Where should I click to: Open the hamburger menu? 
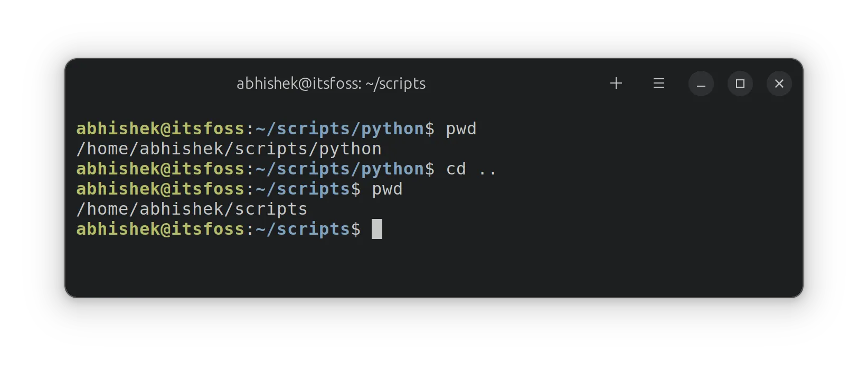658,84
